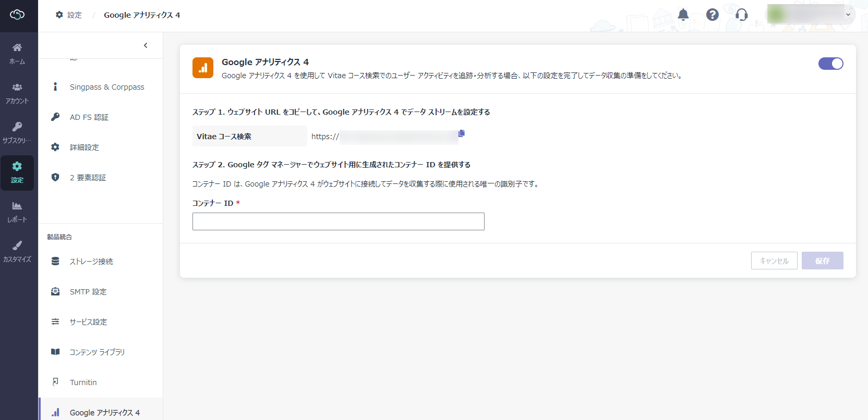The image size is (868, 420).
Task: Click the Google アナリティクス 4 sidebar chart icon
Action: 55,412
